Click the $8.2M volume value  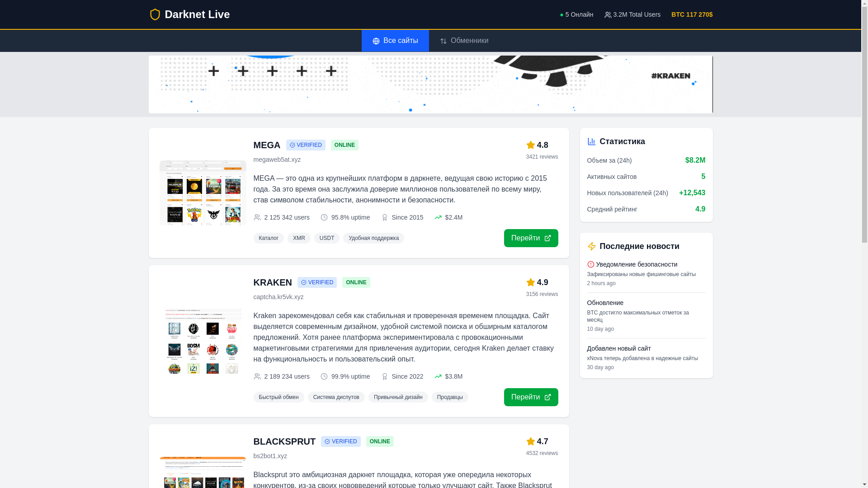tap(695, 160)
